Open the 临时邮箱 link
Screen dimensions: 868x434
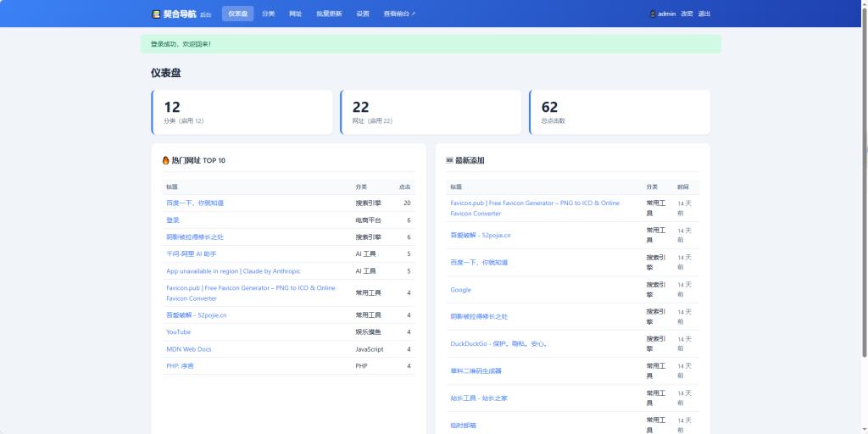(x=464, y=426)
